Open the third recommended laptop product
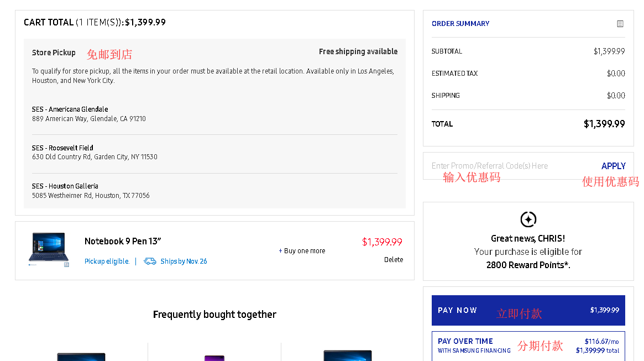The width and height of the screenshot is (644, 361). coord(347,355)
